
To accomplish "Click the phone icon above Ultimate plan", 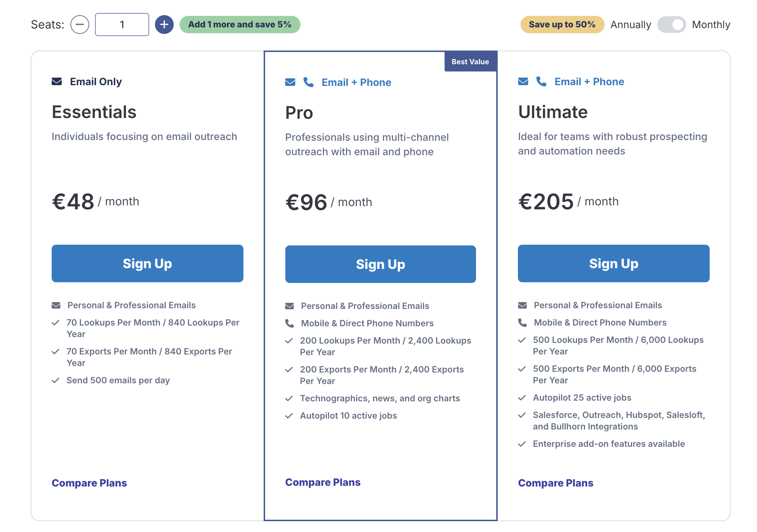I will [x=541, y=82].
